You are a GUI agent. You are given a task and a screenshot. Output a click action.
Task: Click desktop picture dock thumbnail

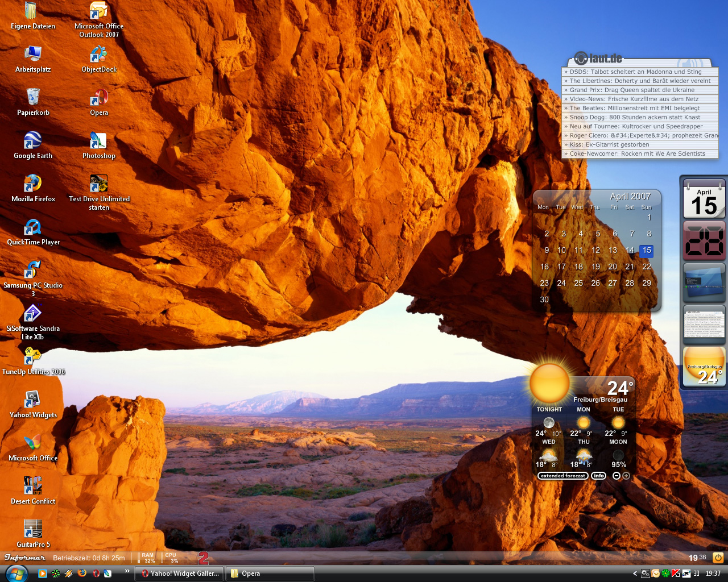click(x=704, y=282)
